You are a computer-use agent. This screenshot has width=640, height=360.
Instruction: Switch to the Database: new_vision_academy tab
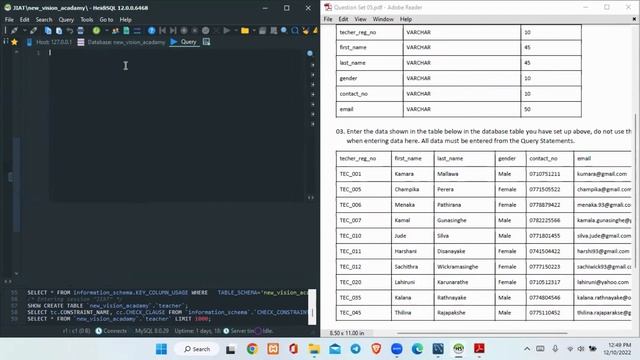(122, 42)
